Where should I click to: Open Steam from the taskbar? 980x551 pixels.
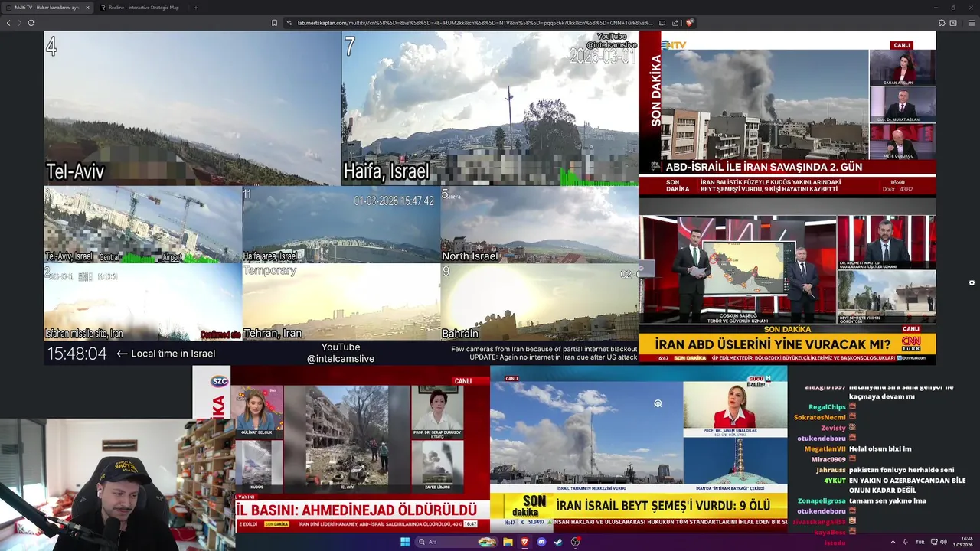pyautogui.click(x=558, y=542)
